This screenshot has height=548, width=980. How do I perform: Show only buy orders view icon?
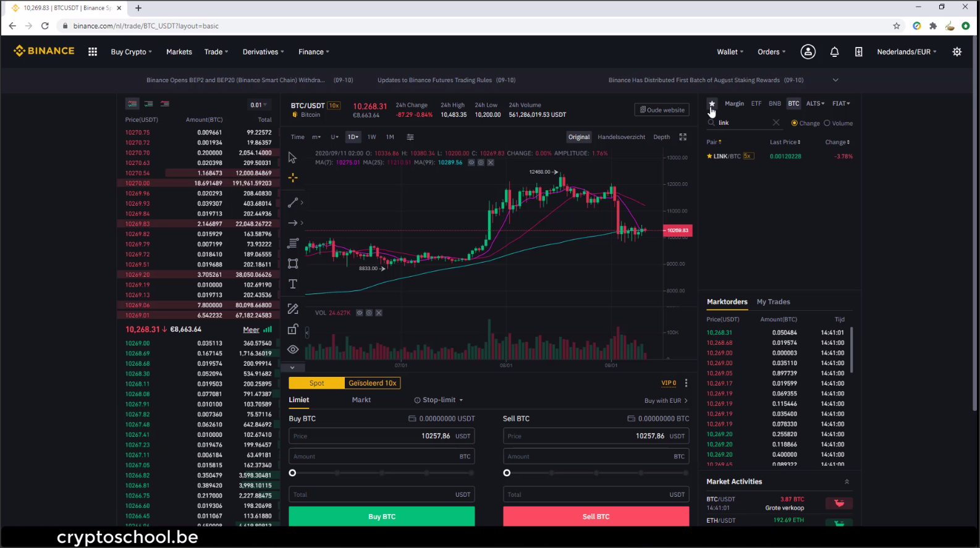148,104
